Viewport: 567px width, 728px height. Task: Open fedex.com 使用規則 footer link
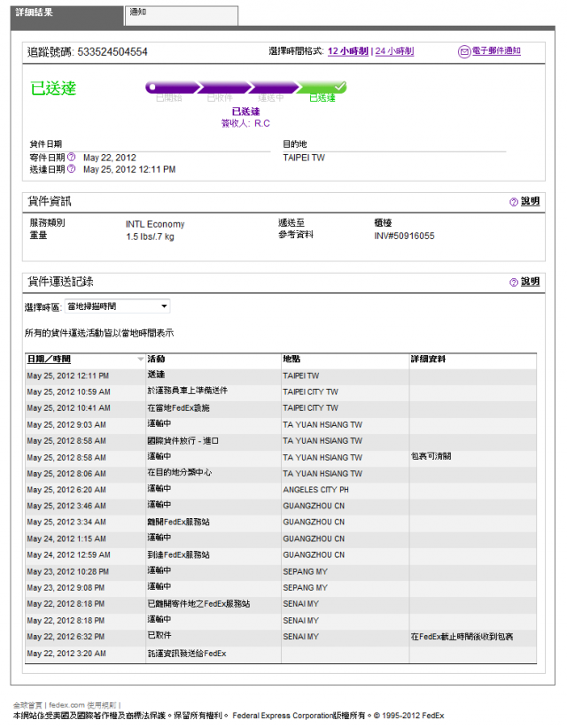(82, 705)
